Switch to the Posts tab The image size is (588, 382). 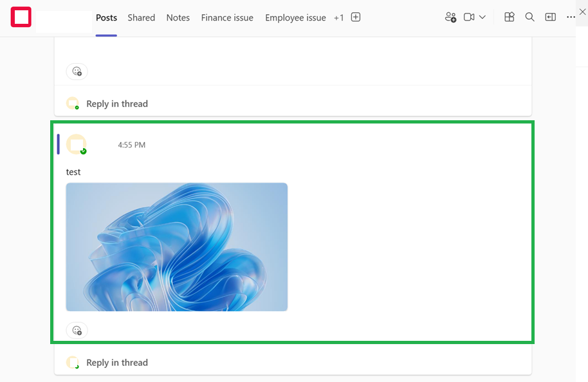(x=107, y=17)
